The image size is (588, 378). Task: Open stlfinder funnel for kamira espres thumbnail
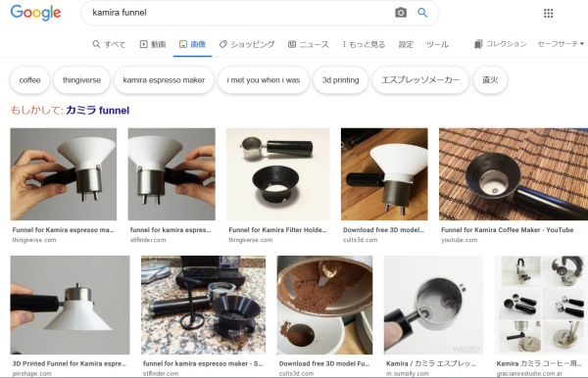tap(171, 174)
